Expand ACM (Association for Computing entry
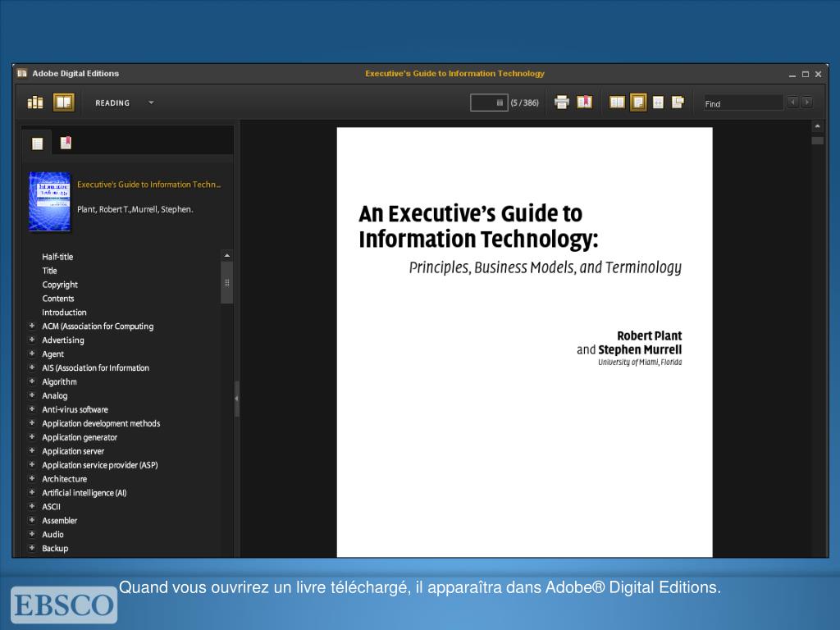 tap(32, 326)
